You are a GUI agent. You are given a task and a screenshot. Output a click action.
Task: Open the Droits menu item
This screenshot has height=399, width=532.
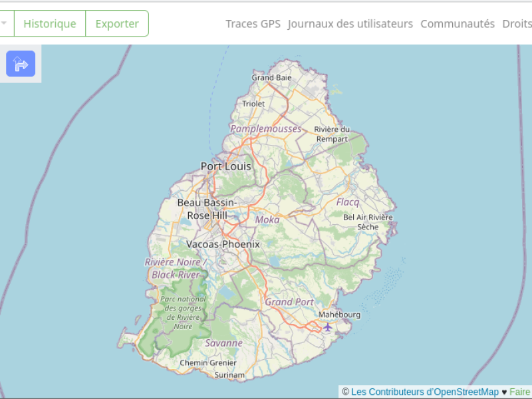[x=517, y=24]
